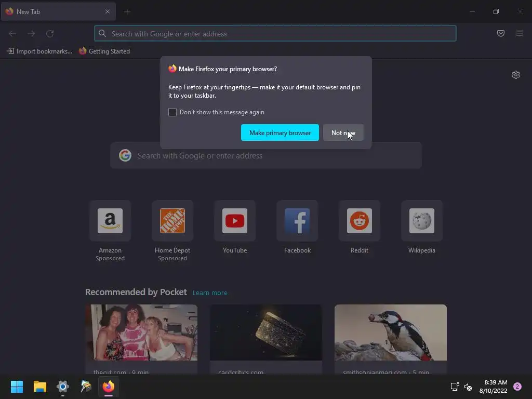Click the address bar search magnifier icon
This screenshot has width=532, height=399.
point(102,33)
